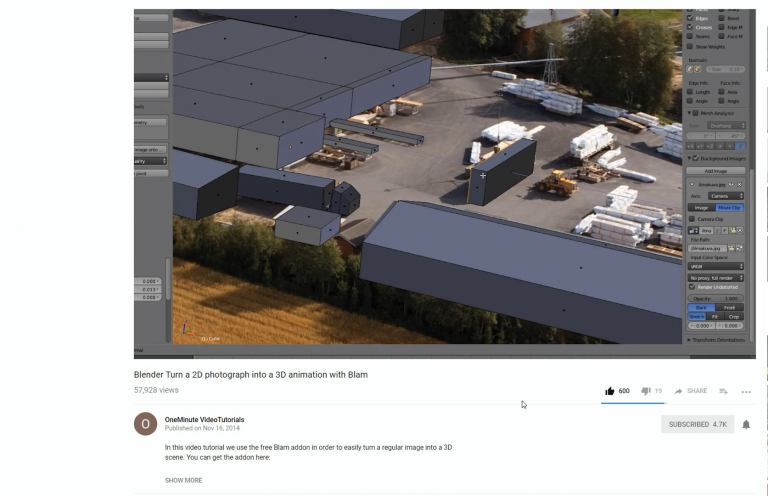Click the notification bell icon

coord(746,425)
